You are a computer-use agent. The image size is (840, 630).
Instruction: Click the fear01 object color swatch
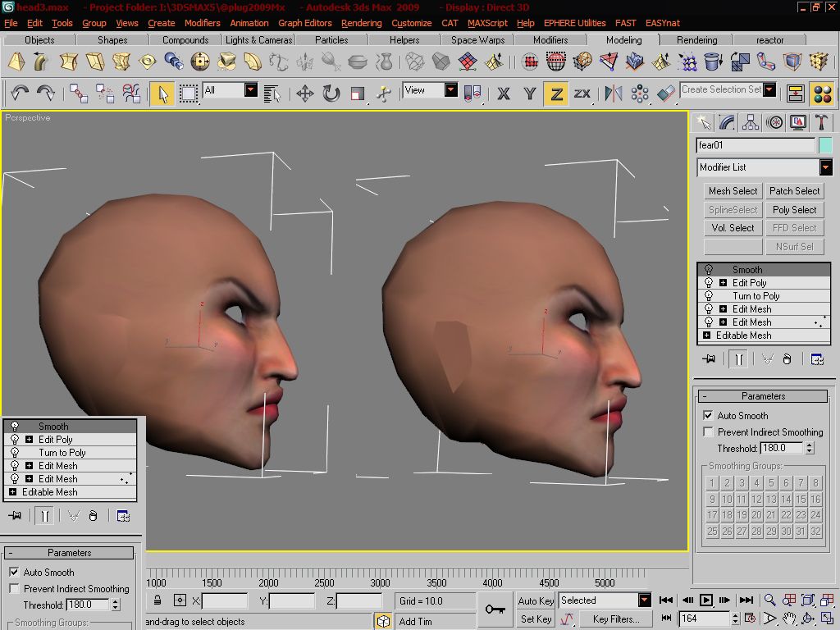[825, 145]
